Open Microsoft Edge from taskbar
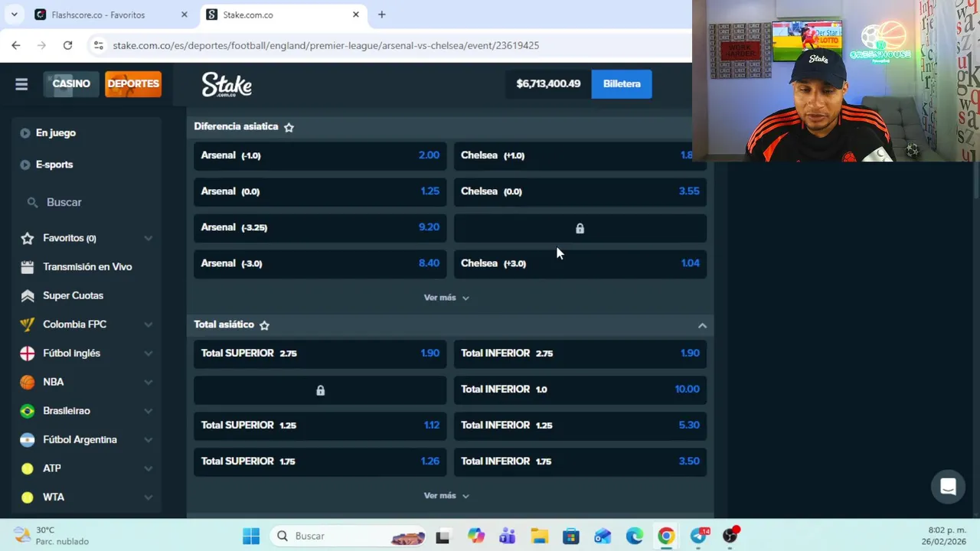 (635, 536)
